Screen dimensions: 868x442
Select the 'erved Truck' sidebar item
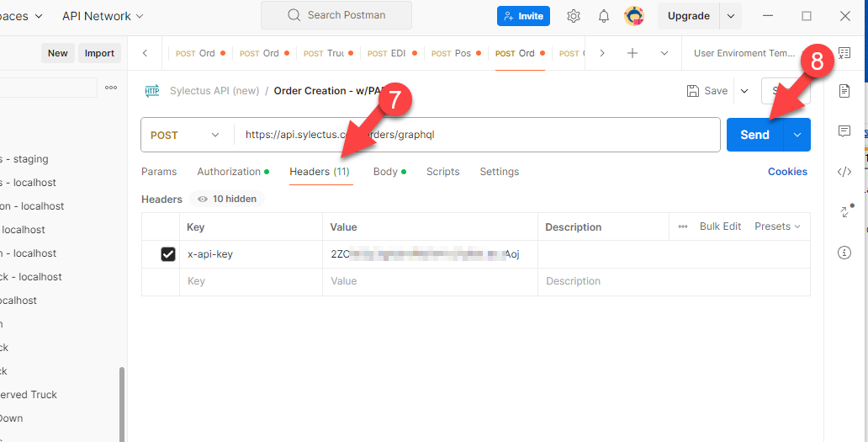point(29,395)
